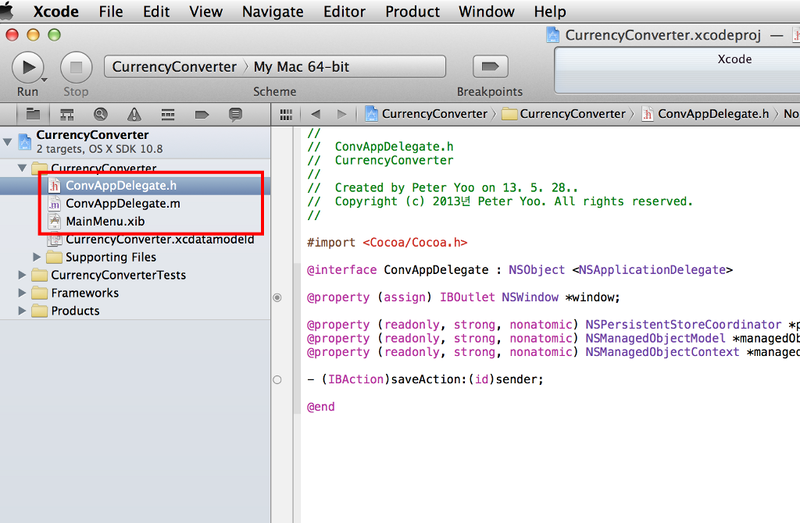Screen dimensions: 800x523
Task: Open the Project navigator folder icon
Action: 33,114
